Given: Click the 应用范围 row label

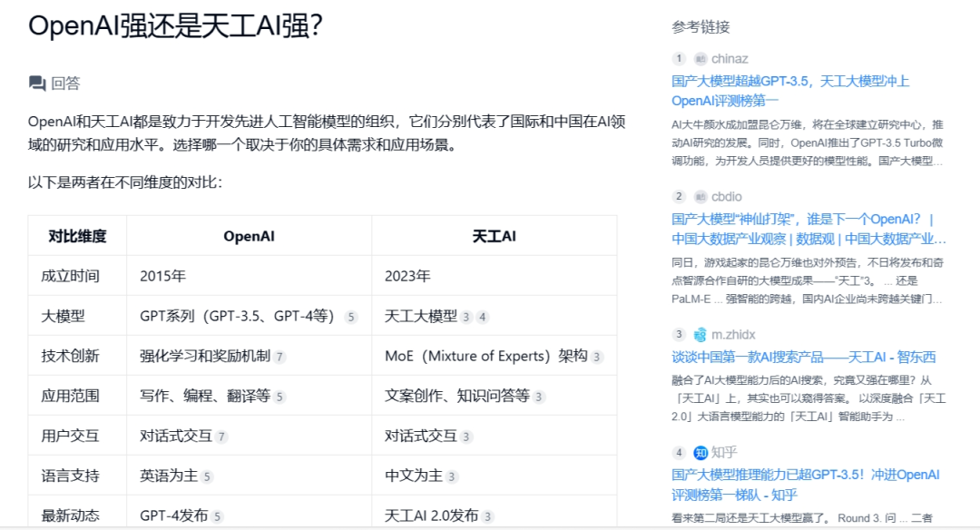Looking at the screenshot, I should tap(70, 397).
